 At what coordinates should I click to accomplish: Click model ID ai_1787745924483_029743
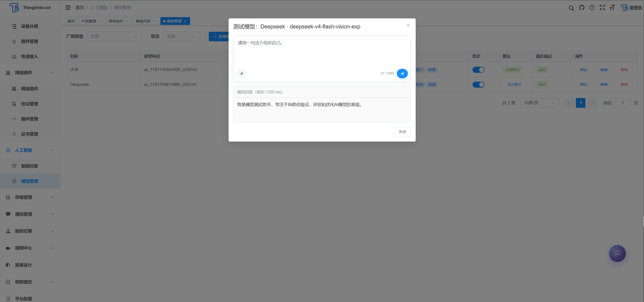click(170, 70)
